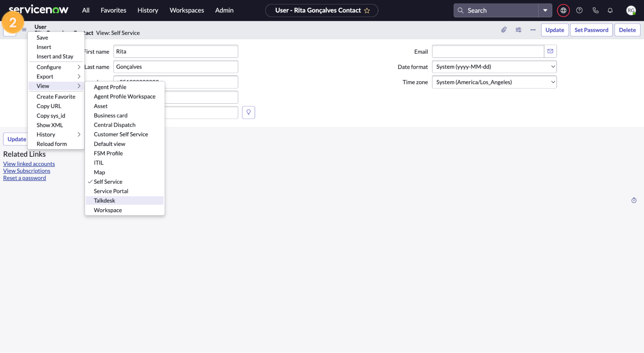Open the phone panel icon
Image resolution: width=644 pixels, height=353 pixels.
[595, 10]
